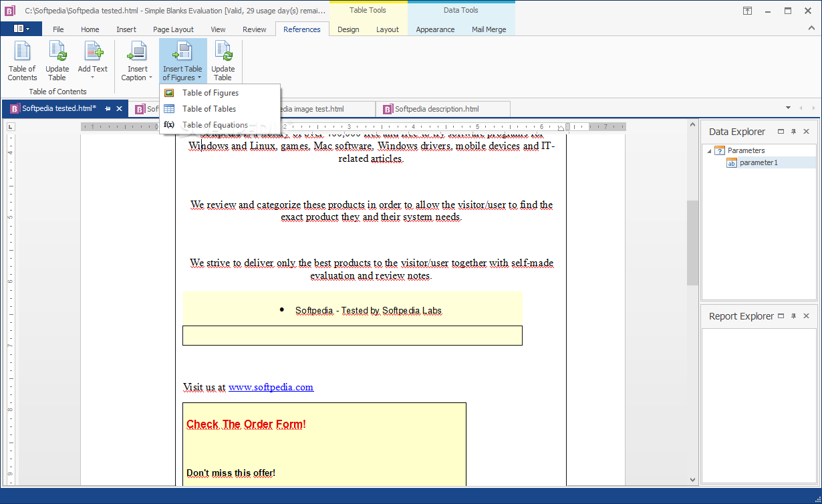Pin the Softpedia tested.html document tab

(x=108, y=109)
